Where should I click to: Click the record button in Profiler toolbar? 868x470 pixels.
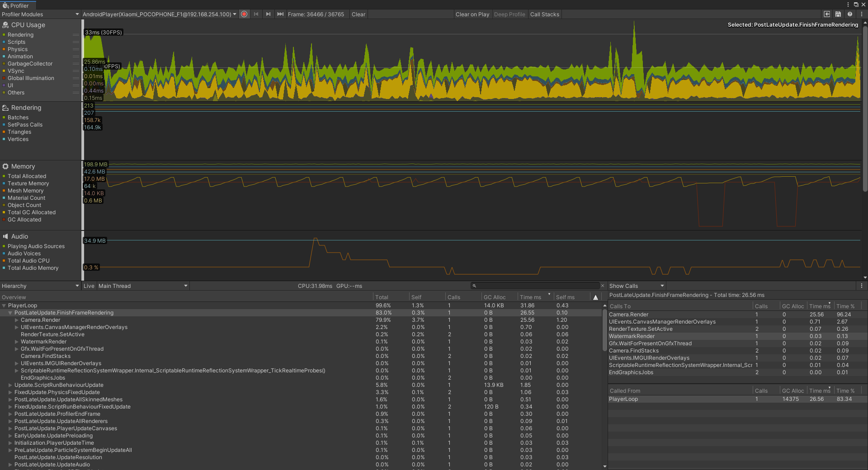click(x=244, y=14)
